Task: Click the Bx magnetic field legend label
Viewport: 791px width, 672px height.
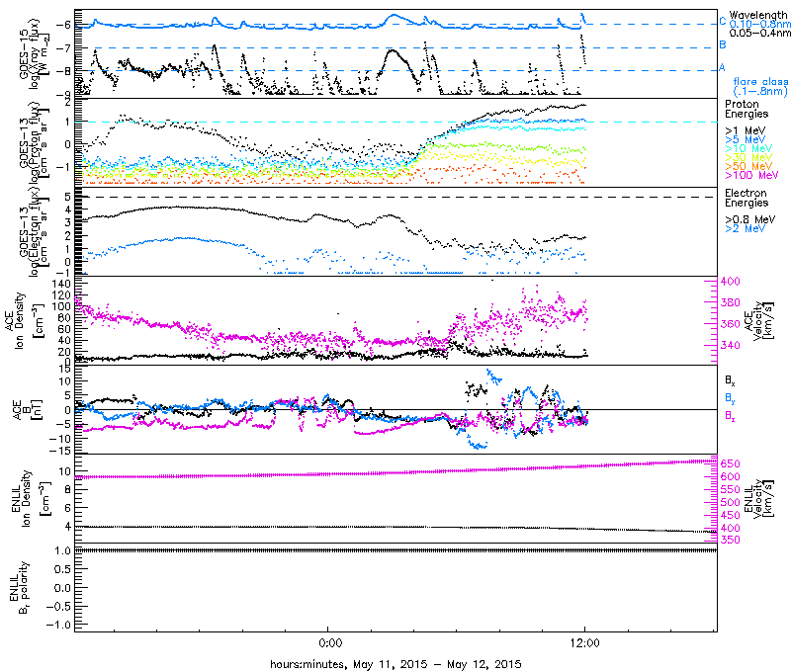Action: (730, 380)
